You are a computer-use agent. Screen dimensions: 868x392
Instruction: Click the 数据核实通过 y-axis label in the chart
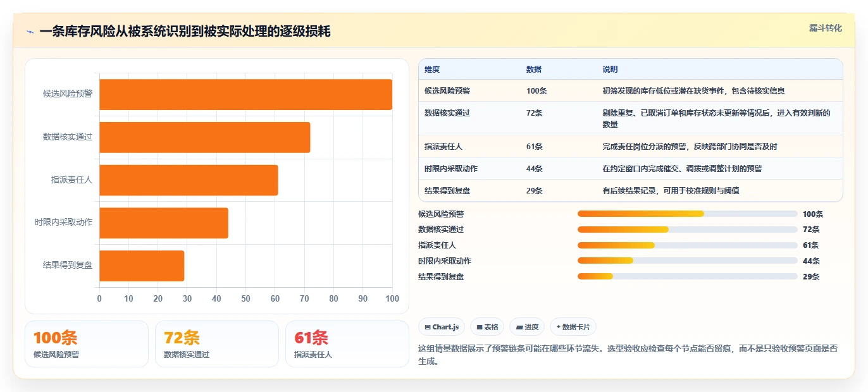point(68,137)
